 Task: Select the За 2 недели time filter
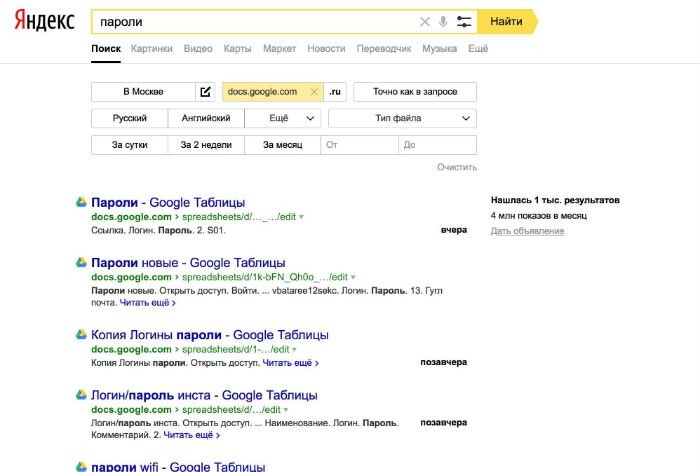tap(205, 145)
